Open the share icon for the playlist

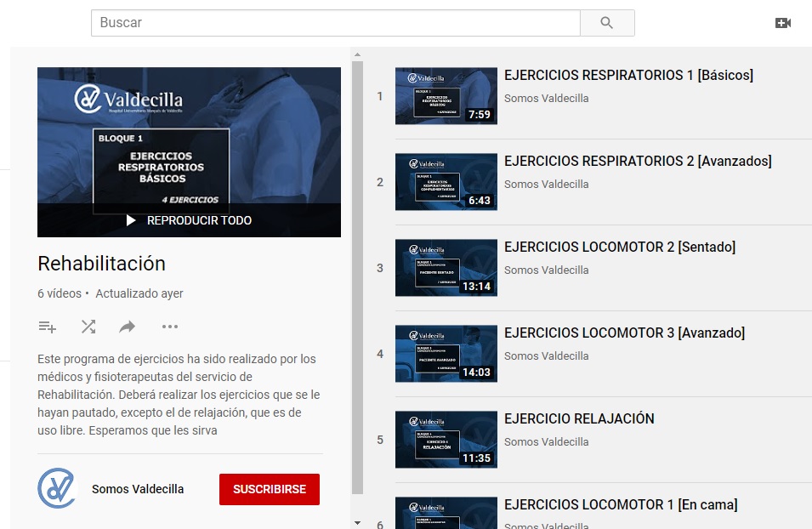128,327
